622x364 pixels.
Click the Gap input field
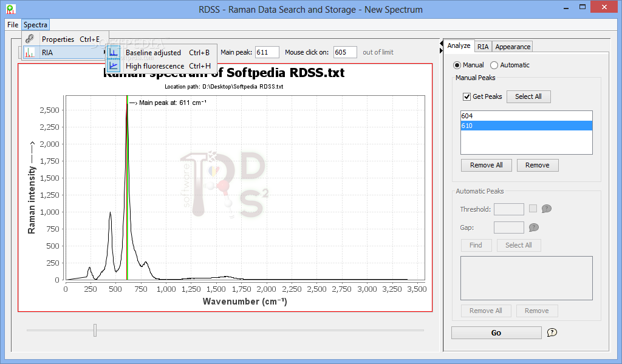click(509, 227)
